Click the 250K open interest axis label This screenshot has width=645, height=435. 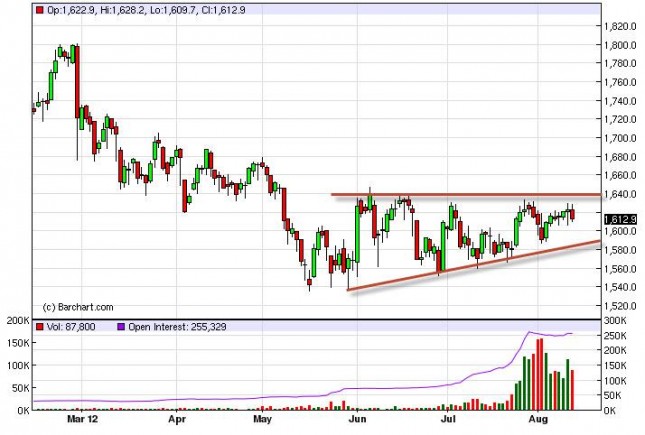click(615, 335)
